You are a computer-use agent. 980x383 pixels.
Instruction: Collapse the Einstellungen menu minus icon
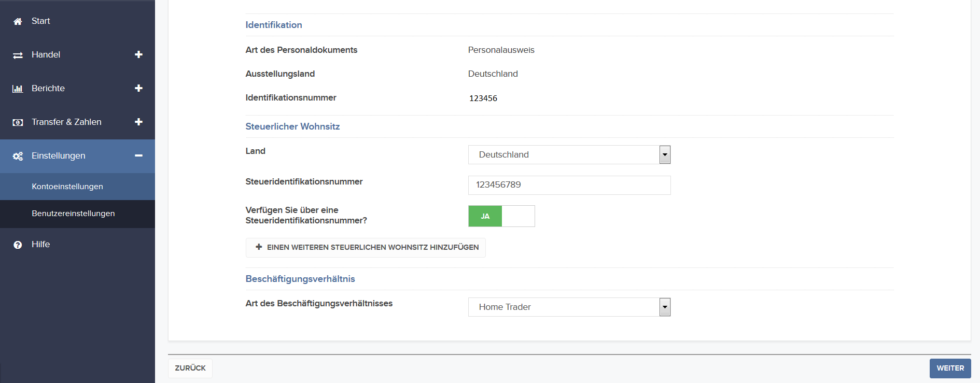[138, 155]
